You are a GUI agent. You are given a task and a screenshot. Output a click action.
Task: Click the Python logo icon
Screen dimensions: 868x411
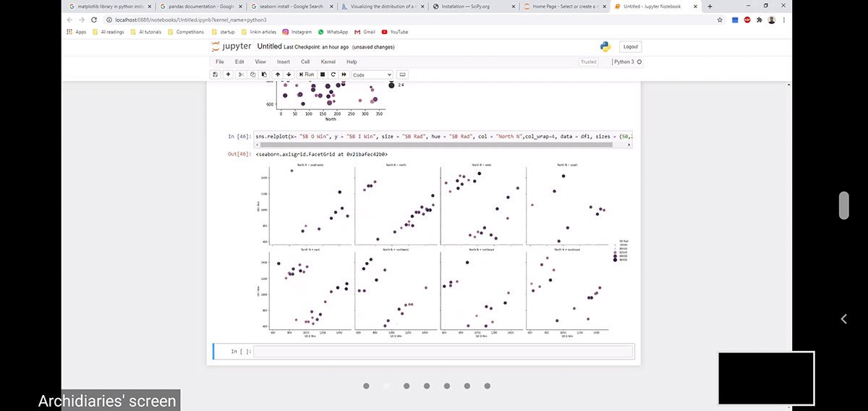click(x=605, y=46)
